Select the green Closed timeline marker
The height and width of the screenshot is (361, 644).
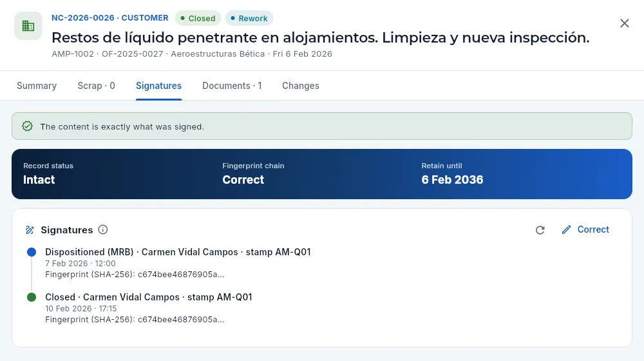(32, 297)
